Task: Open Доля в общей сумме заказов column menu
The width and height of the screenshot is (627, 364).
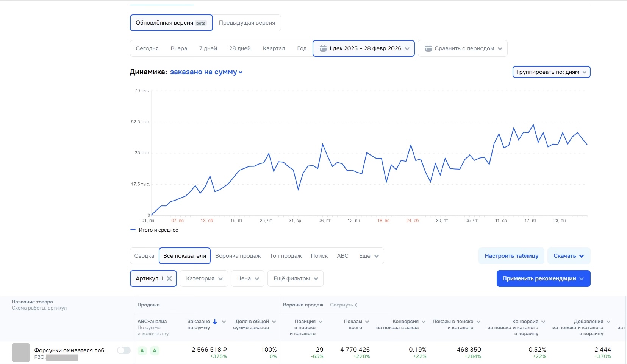Action: 274,322
